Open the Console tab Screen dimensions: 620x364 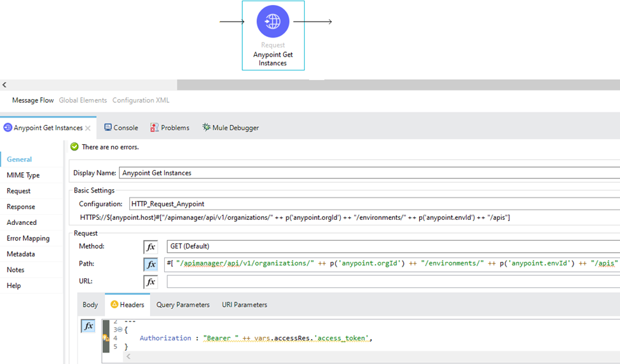click(121, 128)
